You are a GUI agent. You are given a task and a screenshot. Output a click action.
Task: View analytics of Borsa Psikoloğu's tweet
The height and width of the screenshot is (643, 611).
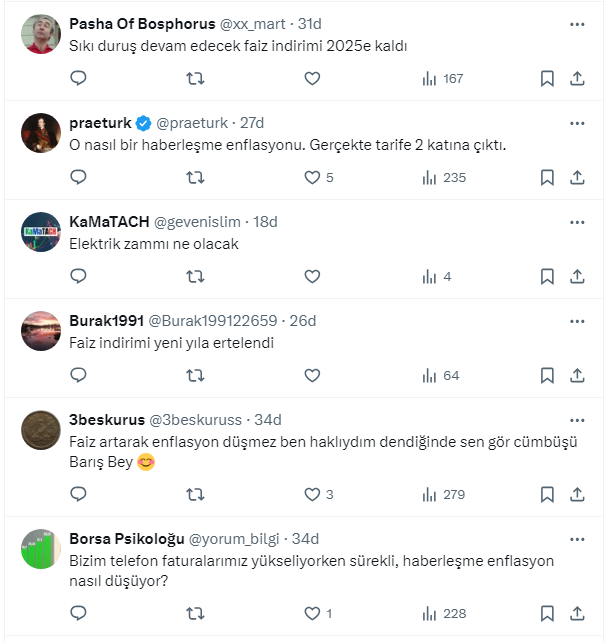click(445, 613)
